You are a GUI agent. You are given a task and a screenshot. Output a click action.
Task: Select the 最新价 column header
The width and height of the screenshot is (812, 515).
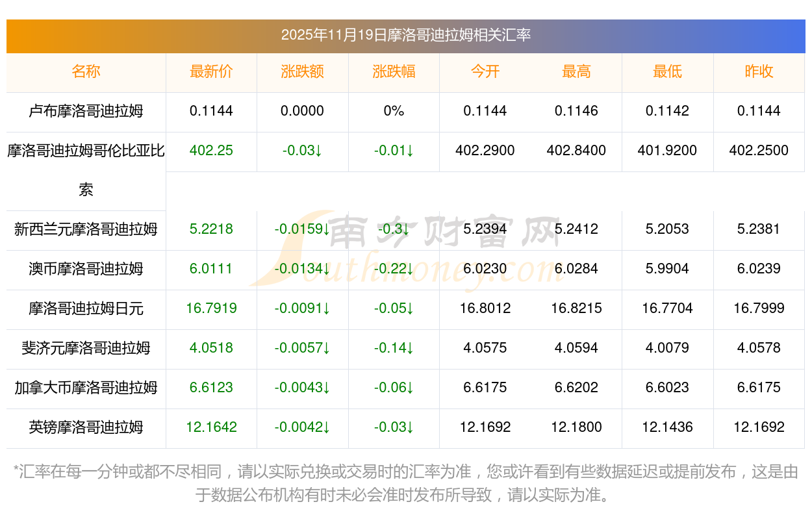click(x=211, y=71)
